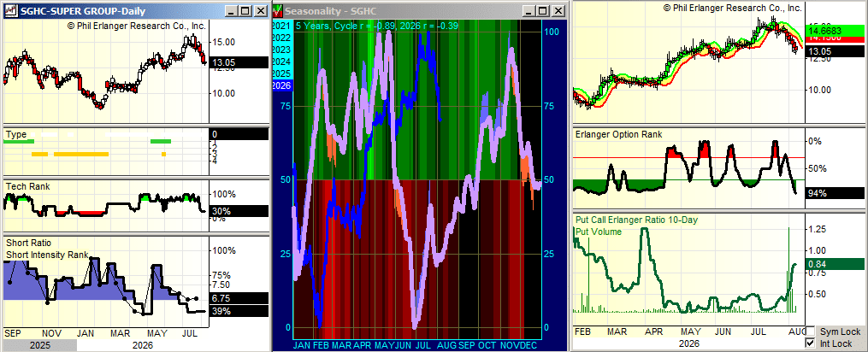The image size is (868, 352).
Task: Click the Tech Rank panel label
Action: coord(27,186)
